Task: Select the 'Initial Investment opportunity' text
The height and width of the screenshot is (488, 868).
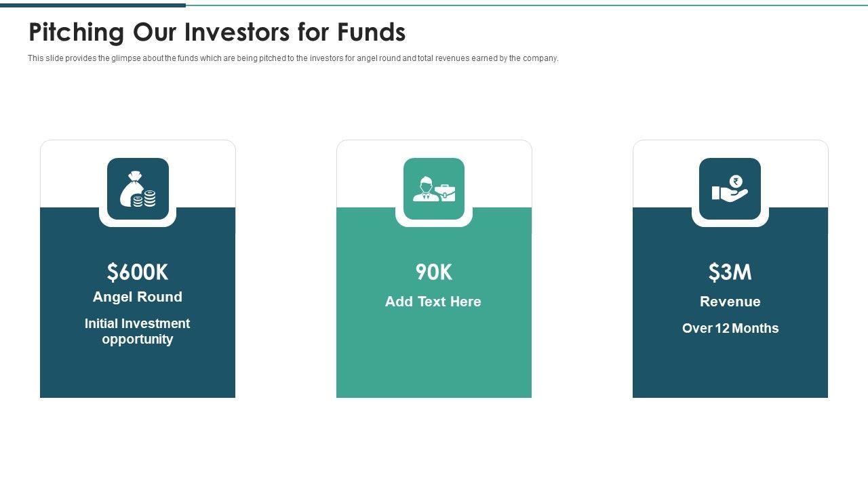Action: (x=138, y=331)
